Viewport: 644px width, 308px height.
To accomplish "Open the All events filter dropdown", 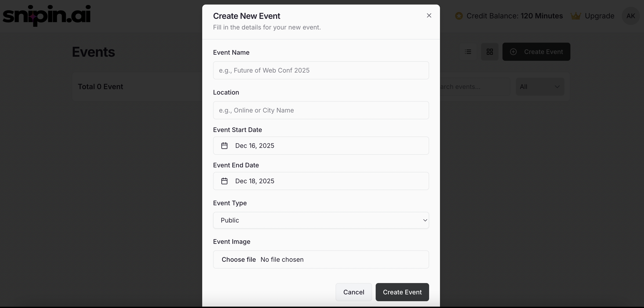I will pos(540,86).
